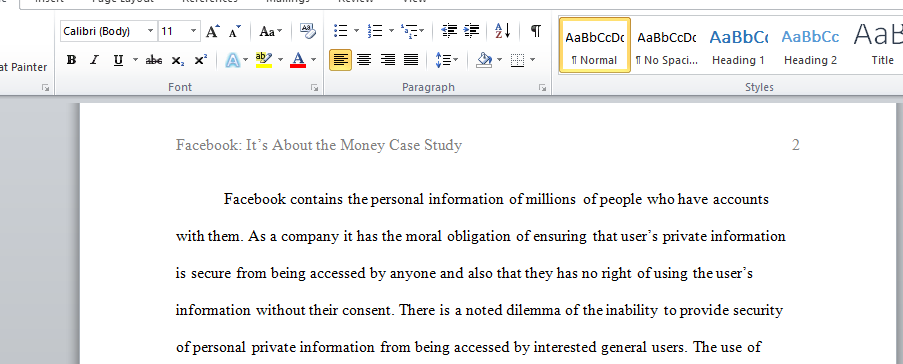The width and height of the screenshot is (903, 364).
Task: Toggle Bold formatting
Action: tap(71, 60)
